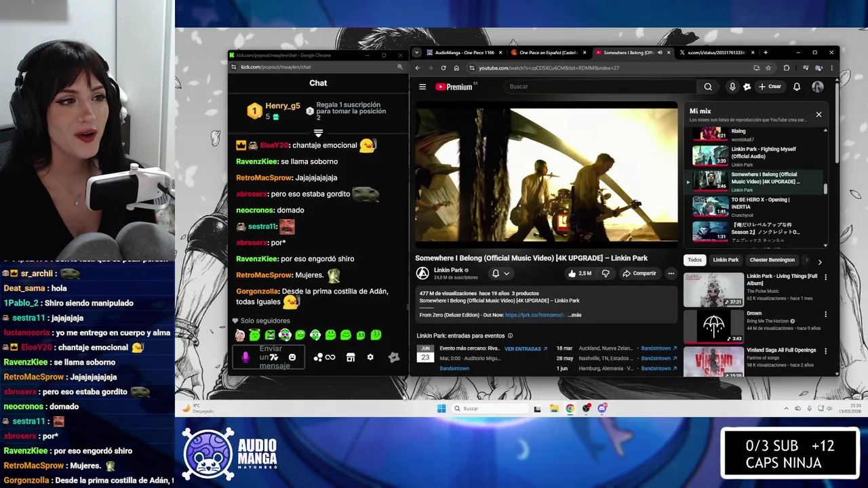Viewport: 868px width, 488px height.
Task: Open options menu for Vinland Saga video
Action: coord(825,351)
